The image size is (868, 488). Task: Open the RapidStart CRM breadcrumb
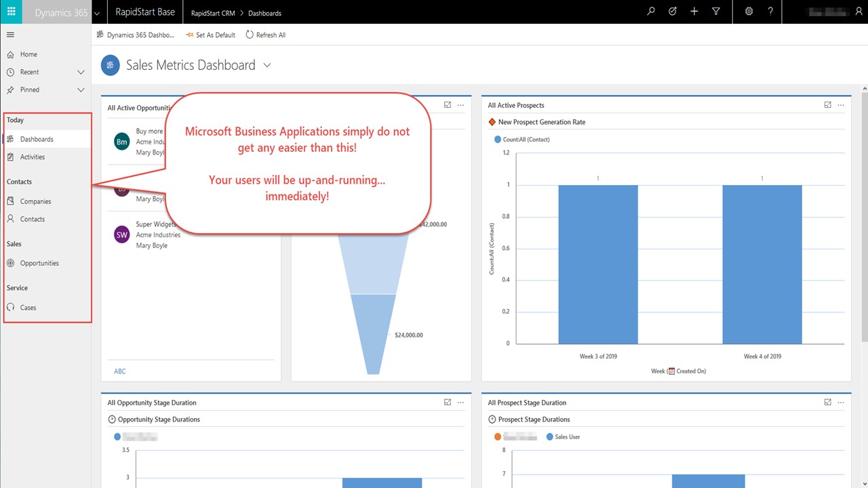[213, 13]
